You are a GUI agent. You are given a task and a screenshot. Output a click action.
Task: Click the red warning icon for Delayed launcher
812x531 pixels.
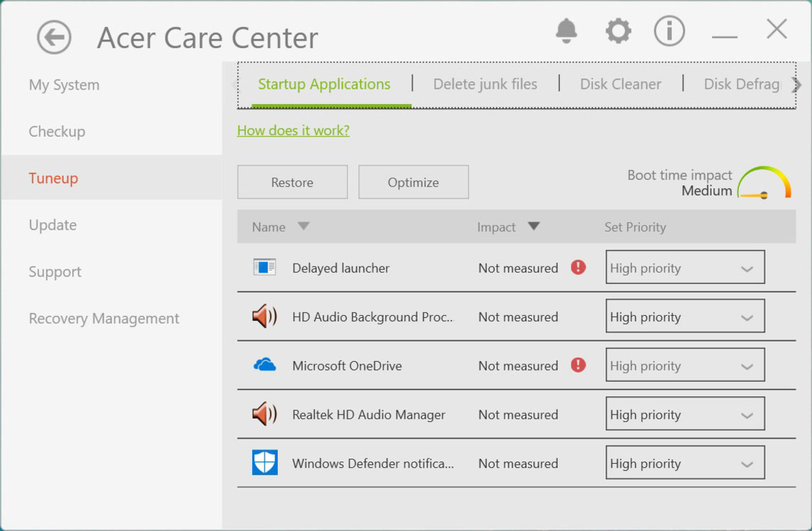[578, 267]
